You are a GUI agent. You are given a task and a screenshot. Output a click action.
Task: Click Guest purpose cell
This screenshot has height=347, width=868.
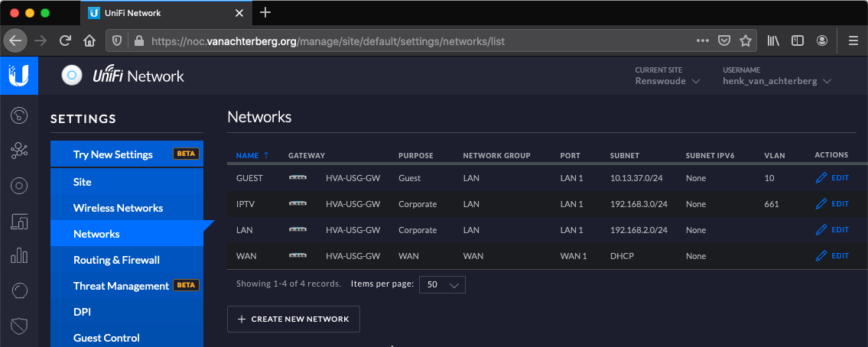point(410,178)
